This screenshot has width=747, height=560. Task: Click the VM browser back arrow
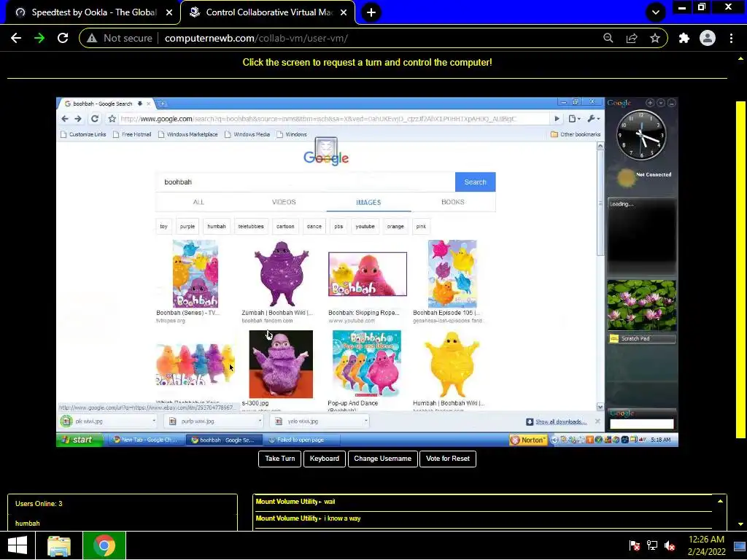(65, 119)
